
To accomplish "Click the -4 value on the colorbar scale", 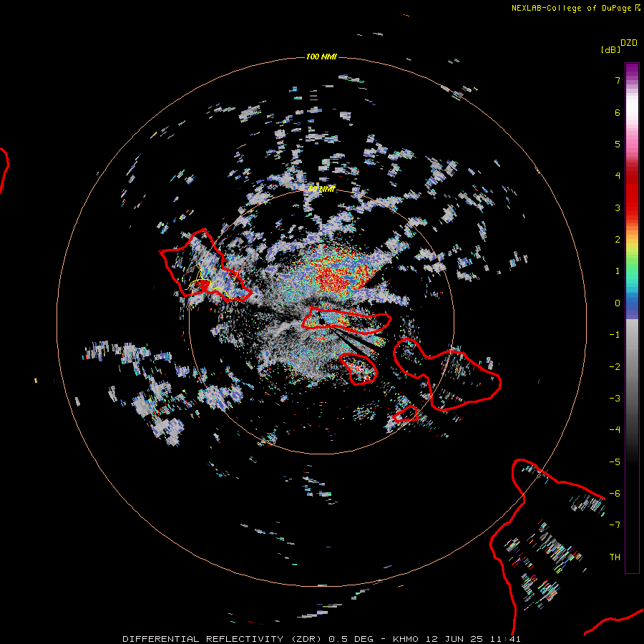I will tap(615, 430).
